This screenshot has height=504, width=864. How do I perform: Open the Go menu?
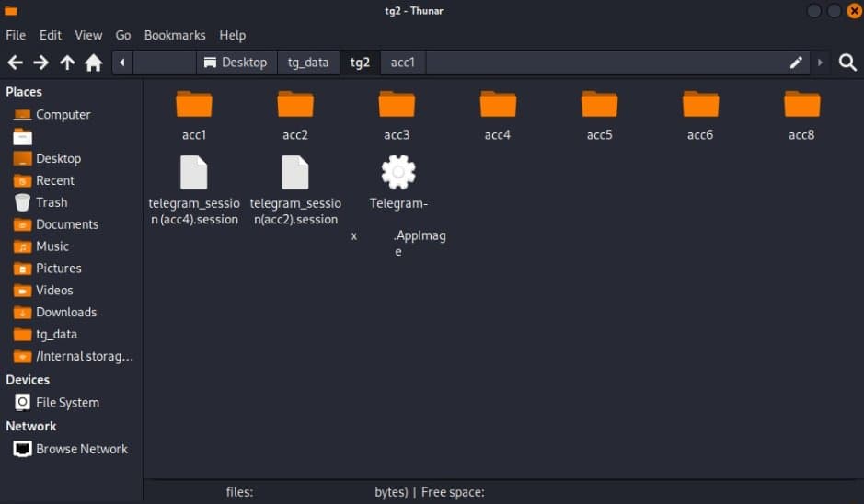tap(123, 35)
